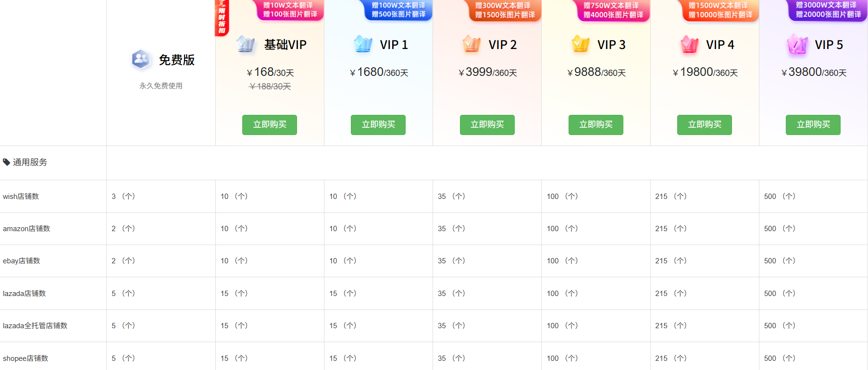The width and height of the screenshot is (868, 370).
Task: Click the blue crown icon beside VIP 1
Action: 363,44
